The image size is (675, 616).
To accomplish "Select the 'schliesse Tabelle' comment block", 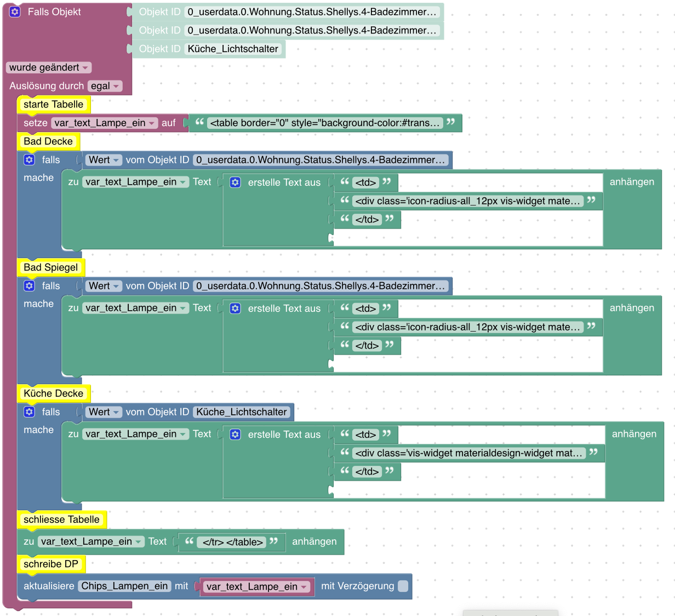I will coord(61,519).
